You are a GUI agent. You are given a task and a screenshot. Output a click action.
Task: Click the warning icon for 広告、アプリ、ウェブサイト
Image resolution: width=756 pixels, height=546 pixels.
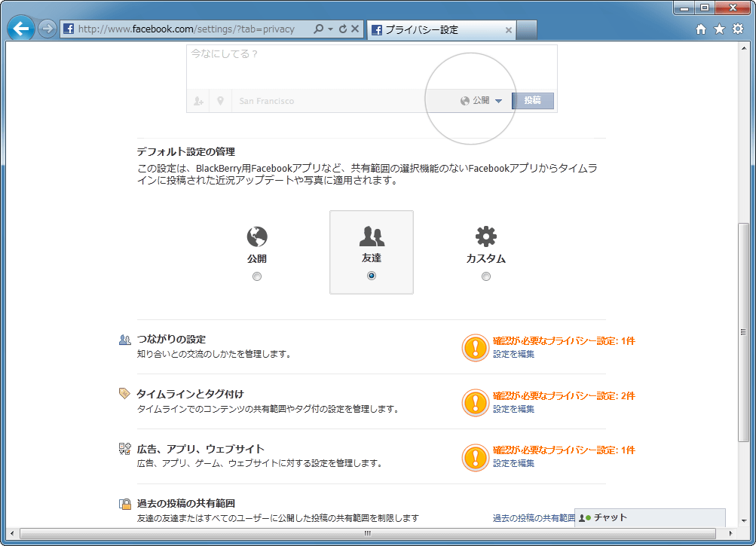pos(476,457)
